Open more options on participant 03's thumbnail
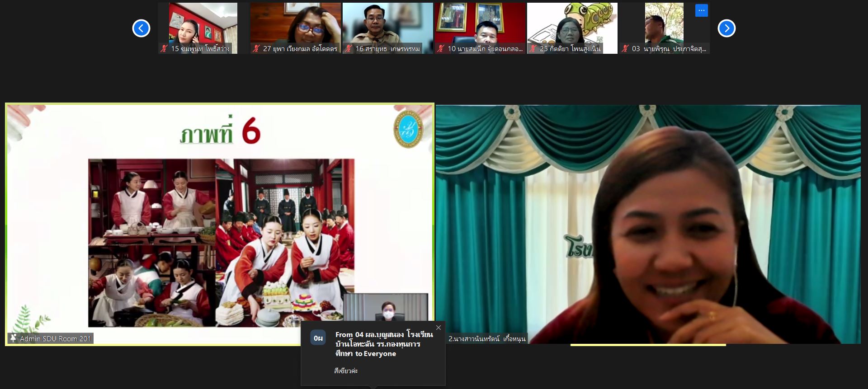 (x=701, y=10)
